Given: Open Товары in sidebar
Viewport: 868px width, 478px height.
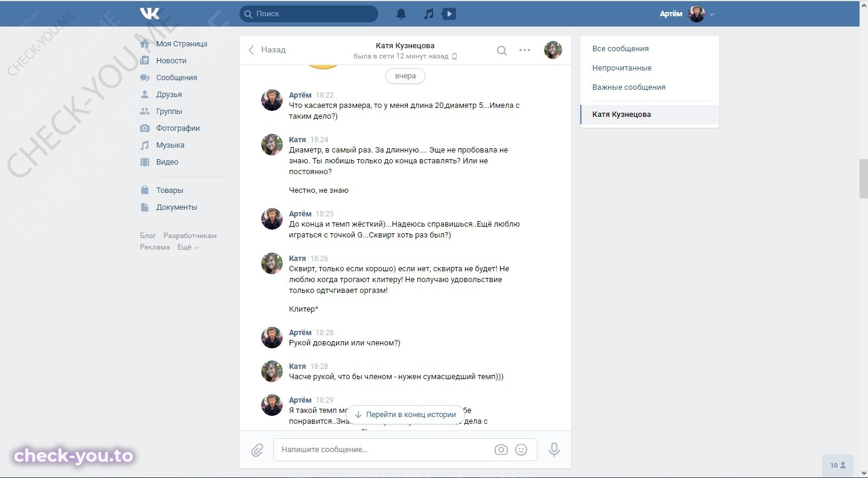Looking at the screenshot, I should tap(169, 190).
